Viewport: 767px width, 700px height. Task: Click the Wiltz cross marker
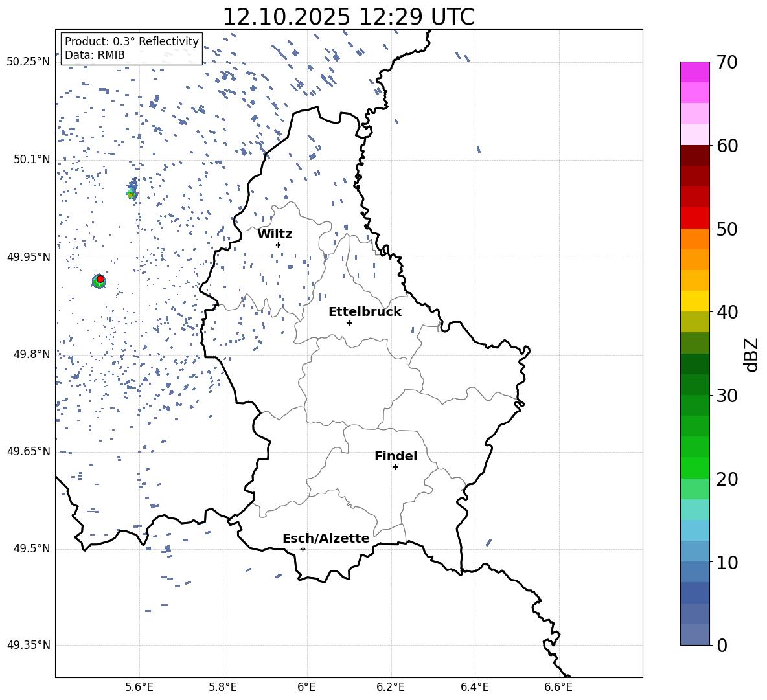(x=278, y=245)
